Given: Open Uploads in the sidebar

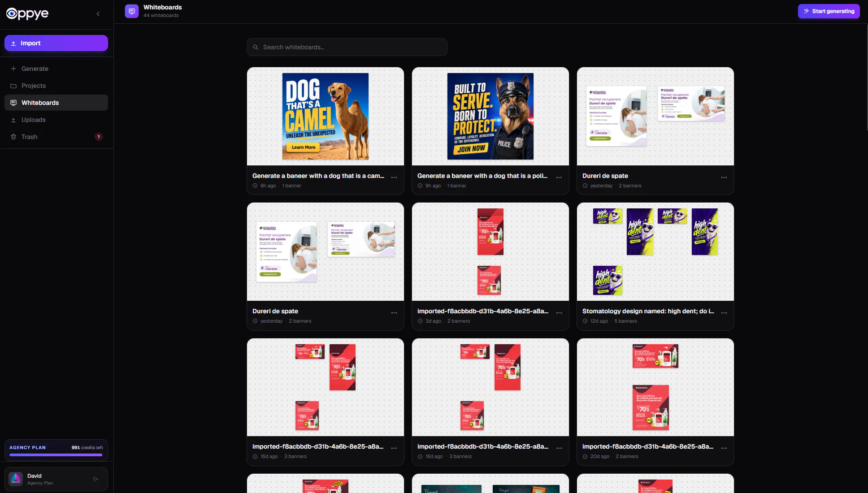Looking at the screenshot, I should click(56, 120).
